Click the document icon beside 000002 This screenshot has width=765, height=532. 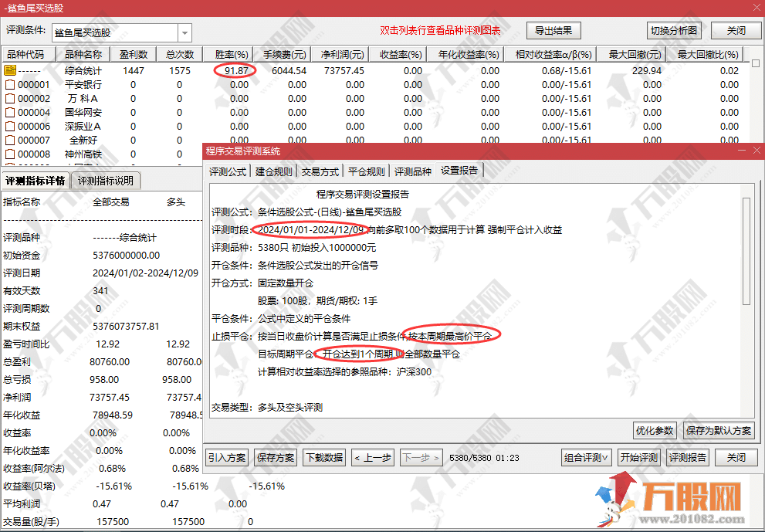point(10,99)
